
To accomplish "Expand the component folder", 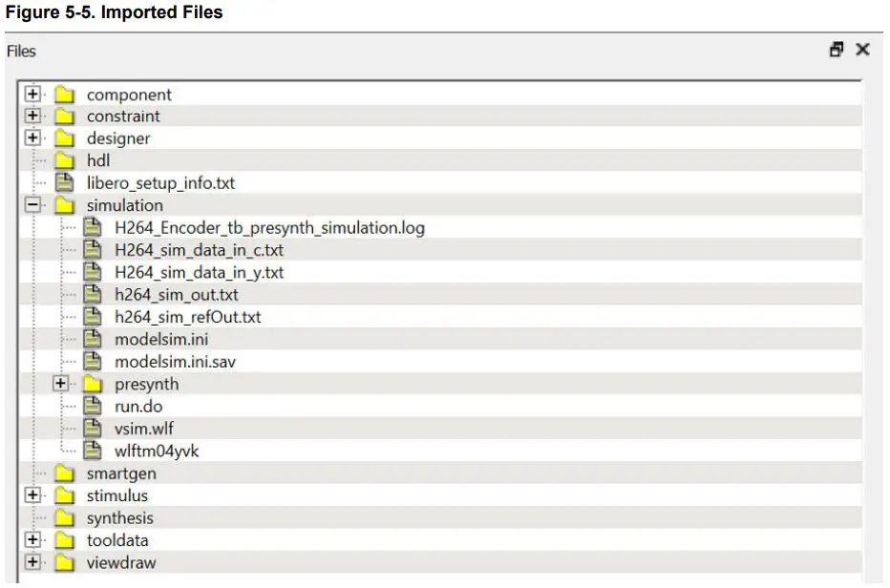I will [x=33, y=94].
